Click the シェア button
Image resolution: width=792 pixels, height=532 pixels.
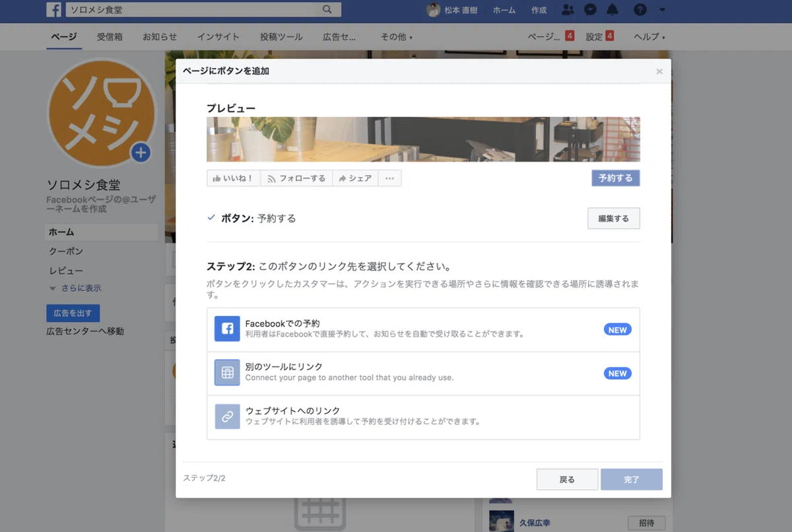point(355,178)
